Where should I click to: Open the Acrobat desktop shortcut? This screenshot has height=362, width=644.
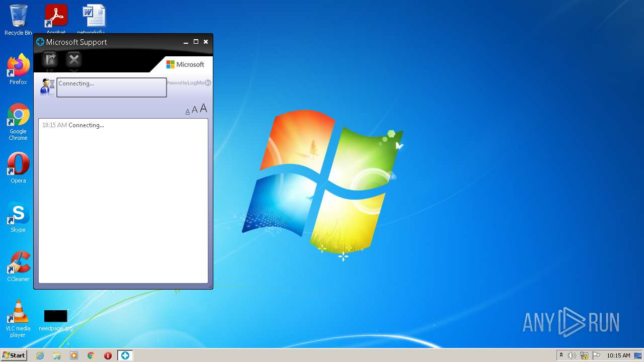click(56, 19)
